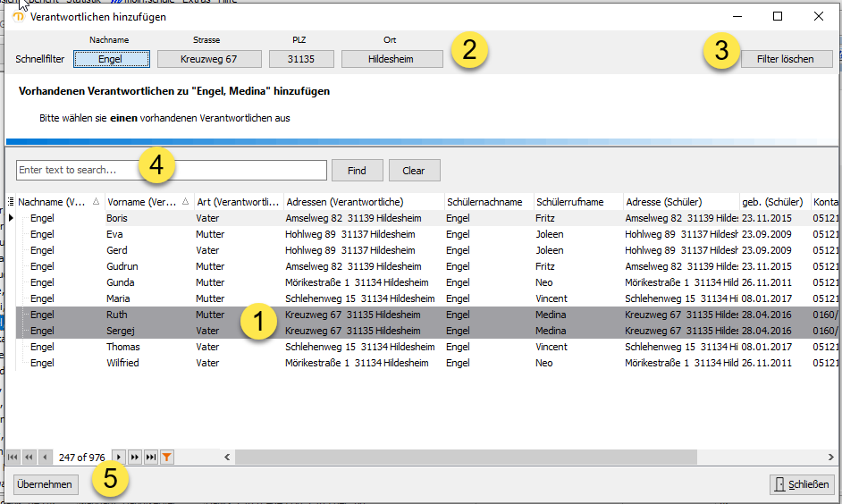Toggle the Kreuzweg 67 street quick filter
The width and height of the screenshot is (842, 504).
(x=209, y=59)
